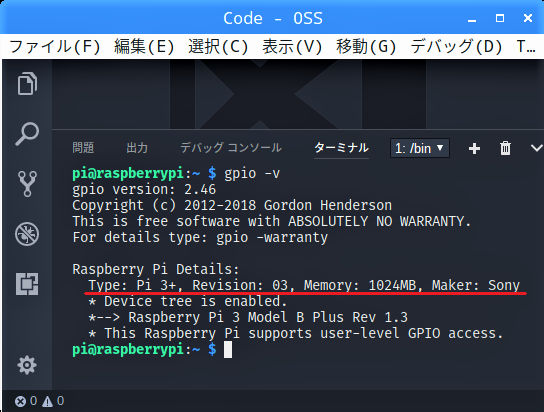The width and height of the screenshot is (544, 412).
Task: Click the 'gpio version: 2.46' line
Action: (144, 190)
